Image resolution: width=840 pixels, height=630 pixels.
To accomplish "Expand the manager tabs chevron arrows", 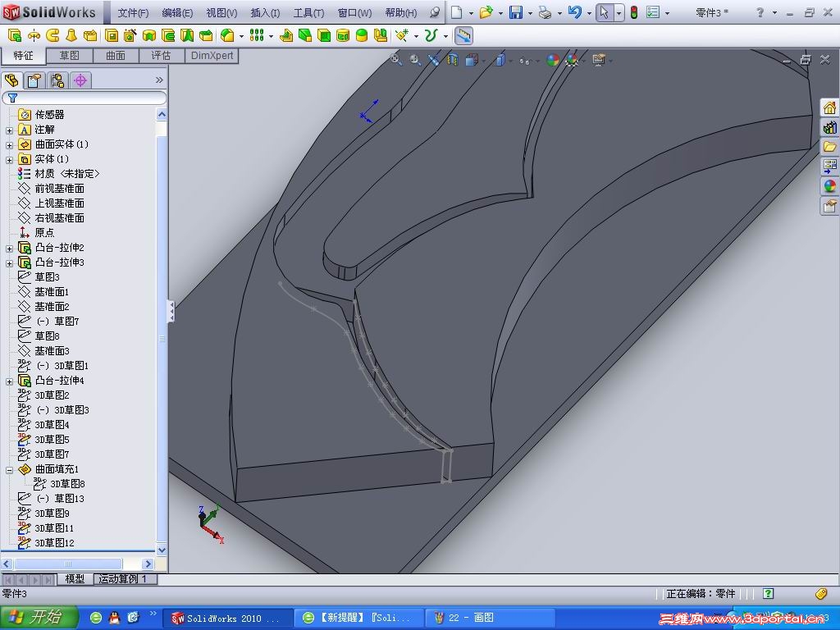I will [x=159, y=80].
